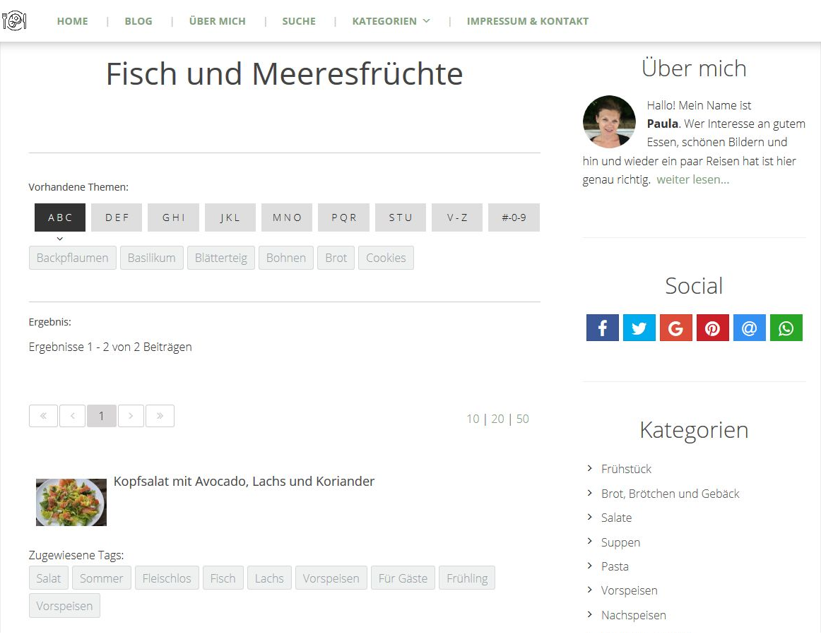Image resolution: width=821 pixels, height=644 pixels.
Task: Filter by Basilikum tag
Action: click(x=151, y=258)
